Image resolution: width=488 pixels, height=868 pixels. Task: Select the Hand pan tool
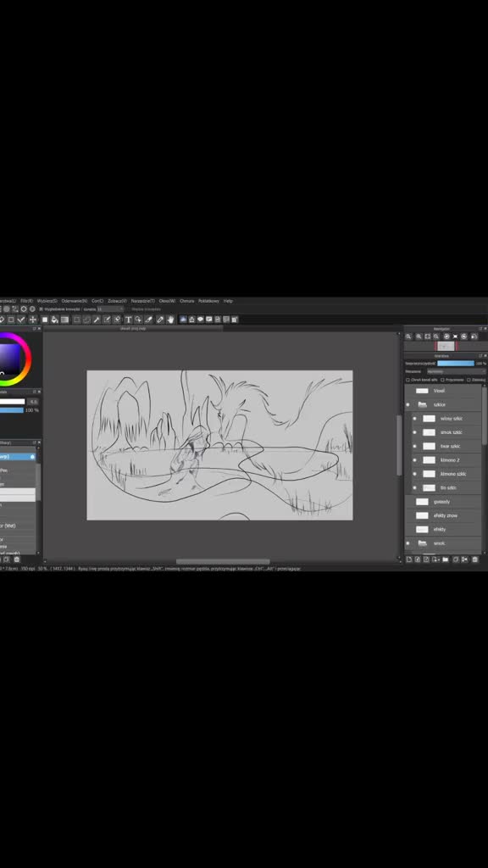coord(170,320)
